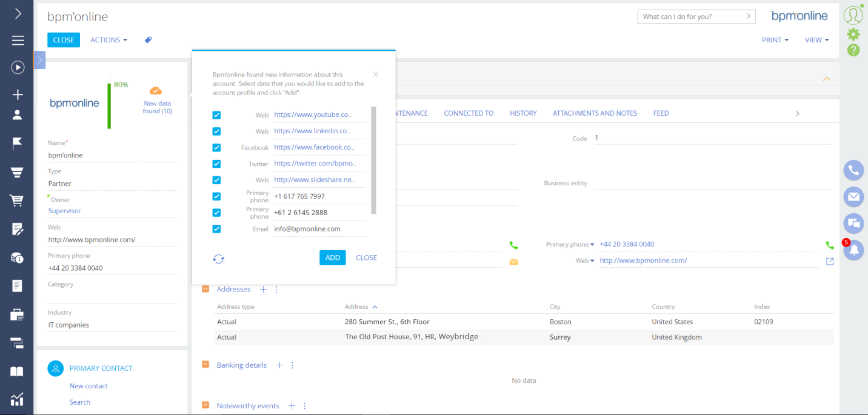Expand the PRINT dropdown
The width and height of the screenshot is (868, 415).
pos(775,40)
